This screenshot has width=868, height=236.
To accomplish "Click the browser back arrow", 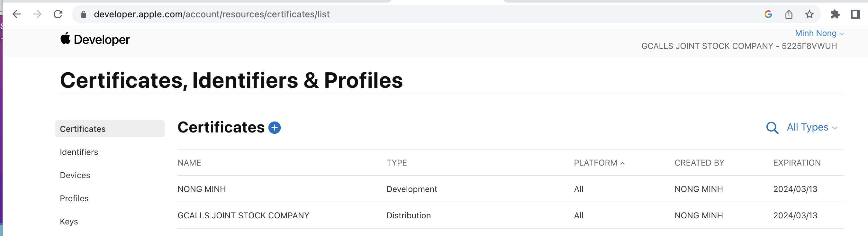I will tap(16, 14).
